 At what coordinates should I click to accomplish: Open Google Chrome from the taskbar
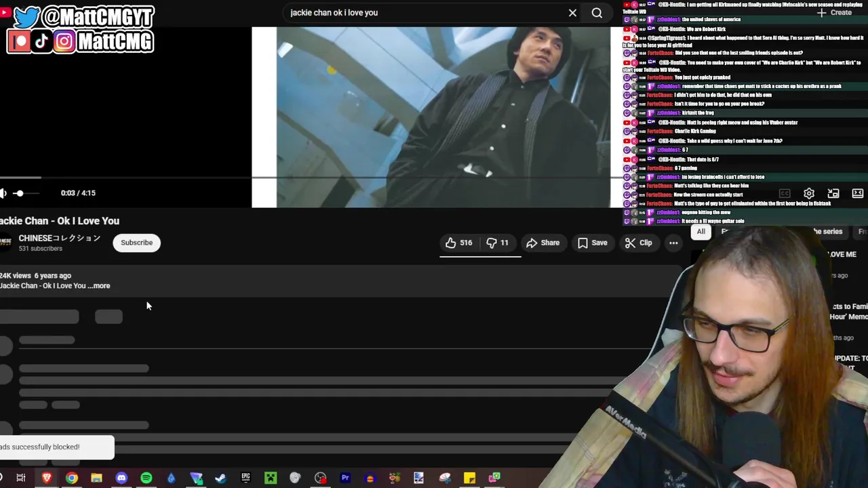coord(71,479)
